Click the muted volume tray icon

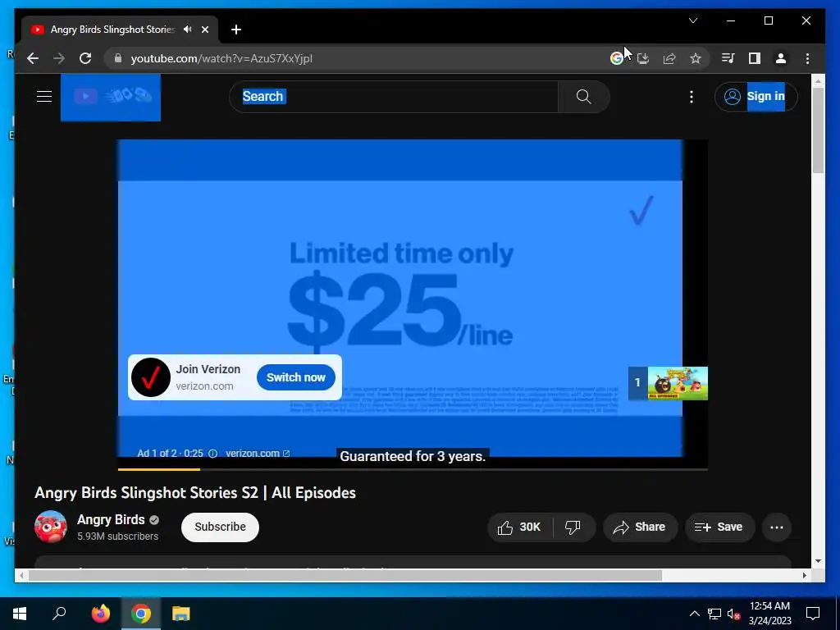[733, 614]
